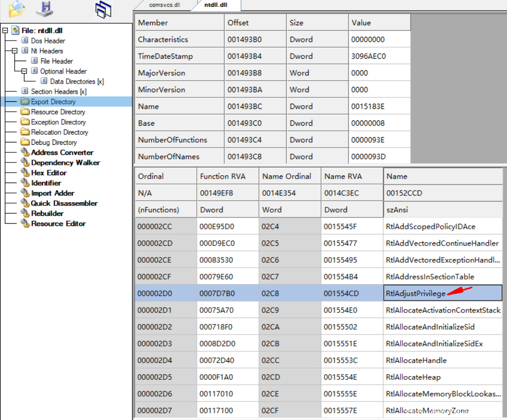Select the RtlAllocateHandle export name
The image size is (507, 420).
(416, 360)
